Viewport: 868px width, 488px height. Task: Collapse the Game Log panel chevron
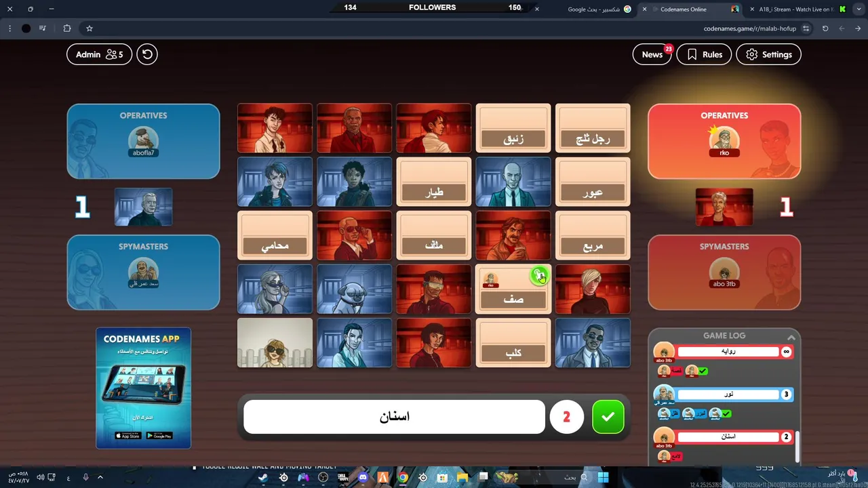(x=791, y=337)
